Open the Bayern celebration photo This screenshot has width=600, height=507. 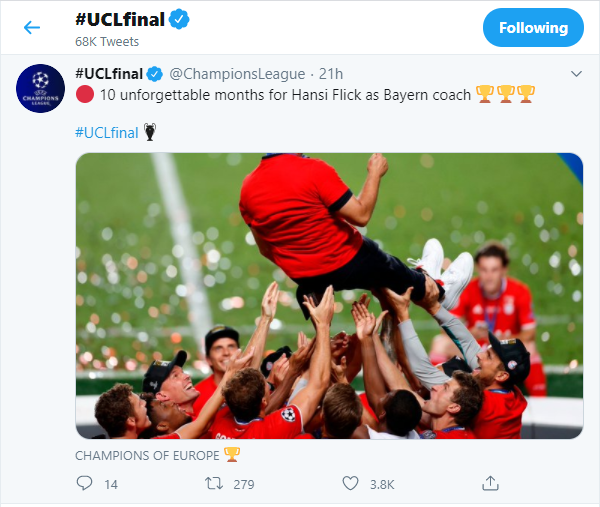[x=329, y=296]
